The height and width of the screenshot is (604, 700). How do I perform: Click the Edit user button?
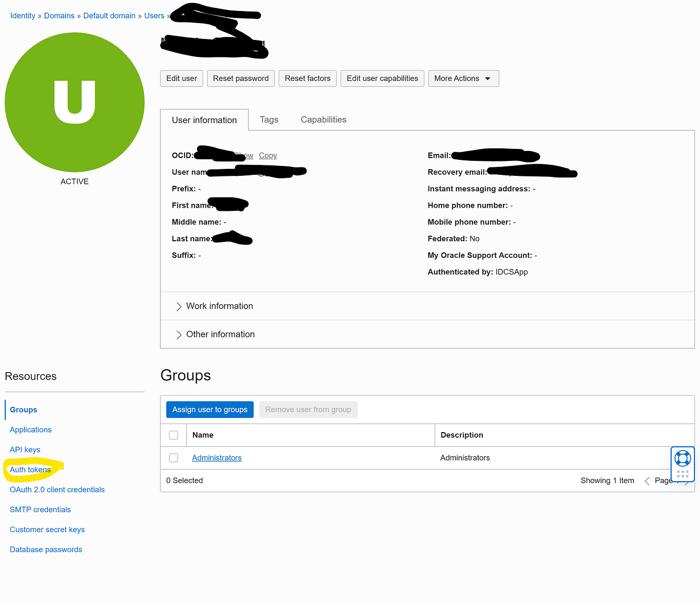tap(181, 78)
